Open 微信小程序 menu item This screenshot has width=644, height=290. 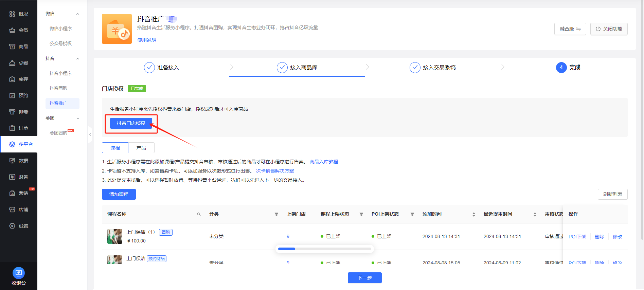[x=61, y=29]
